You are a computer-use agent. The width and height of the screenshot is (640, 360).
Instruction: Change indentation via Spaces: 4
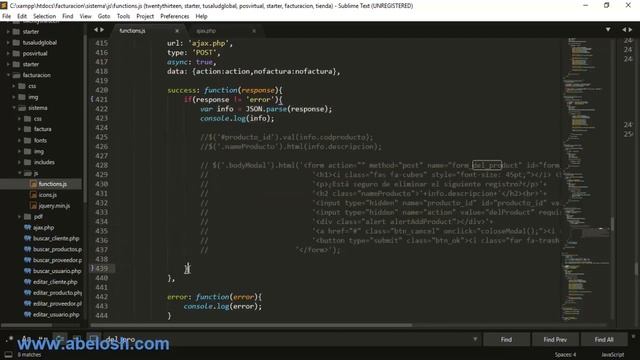[x=565, y=355]
